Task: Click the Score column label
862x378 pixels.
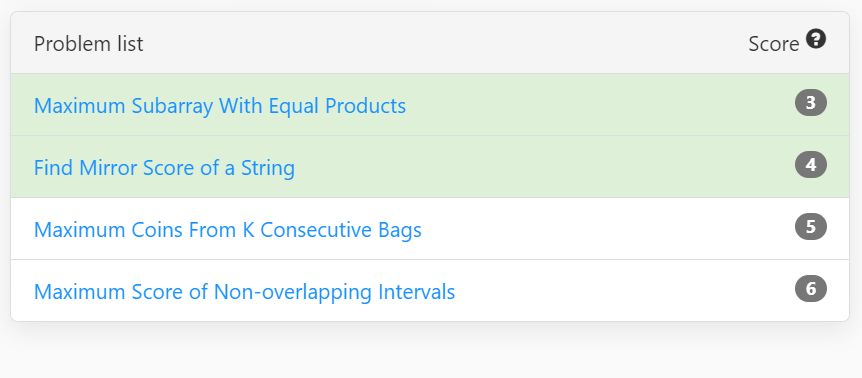Action: tap(773, 44)
